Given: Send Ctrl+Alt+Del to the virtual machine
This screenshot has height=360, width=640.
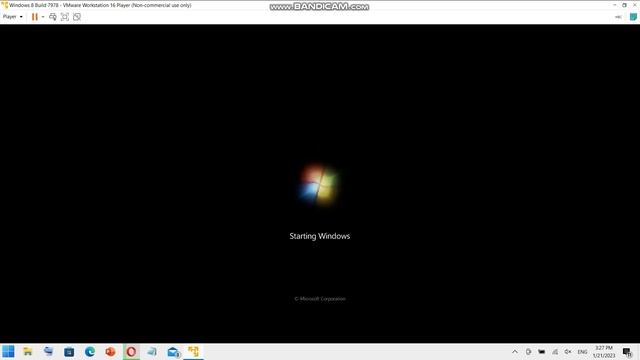Looking at the screenshot, I should pyautogui.click(x=53, y=17).
